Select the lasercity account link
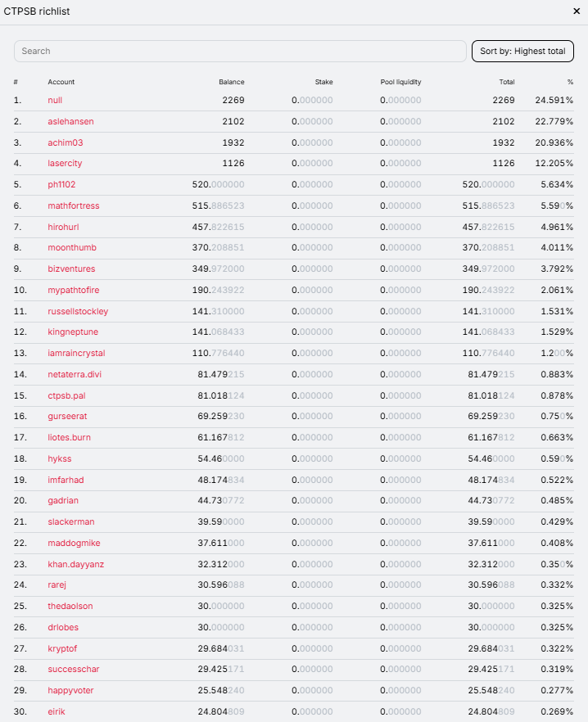Viewport: 588px width, 722px height. pos(65,164)
